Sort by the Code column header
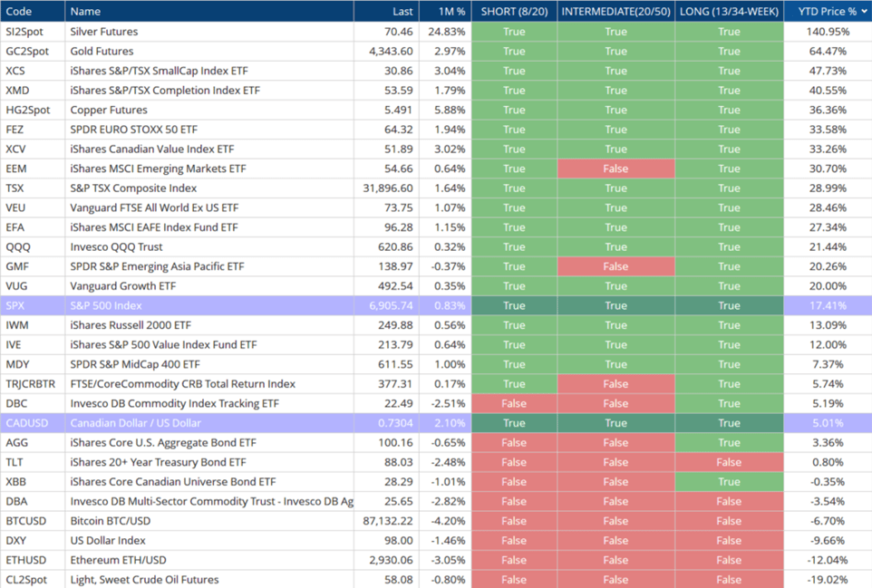872x588 pixels. 18,12
